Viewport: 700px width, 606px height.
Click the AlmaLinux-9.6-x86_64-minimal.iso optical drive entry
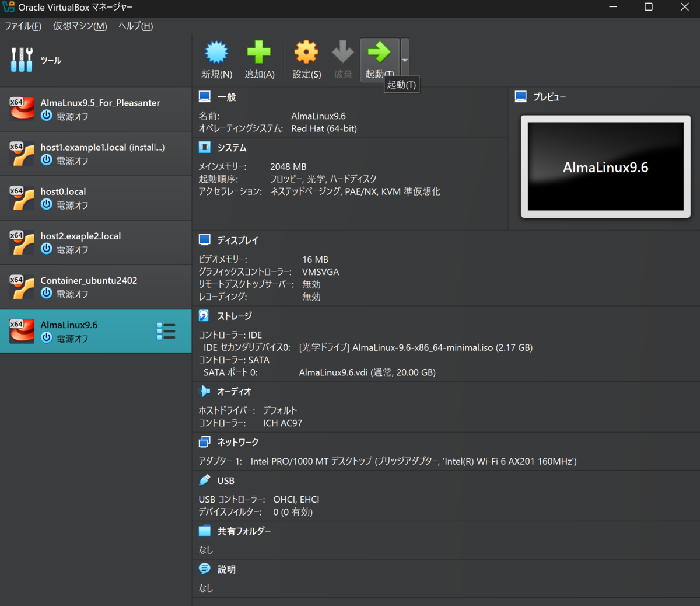[x=416, y=347]
